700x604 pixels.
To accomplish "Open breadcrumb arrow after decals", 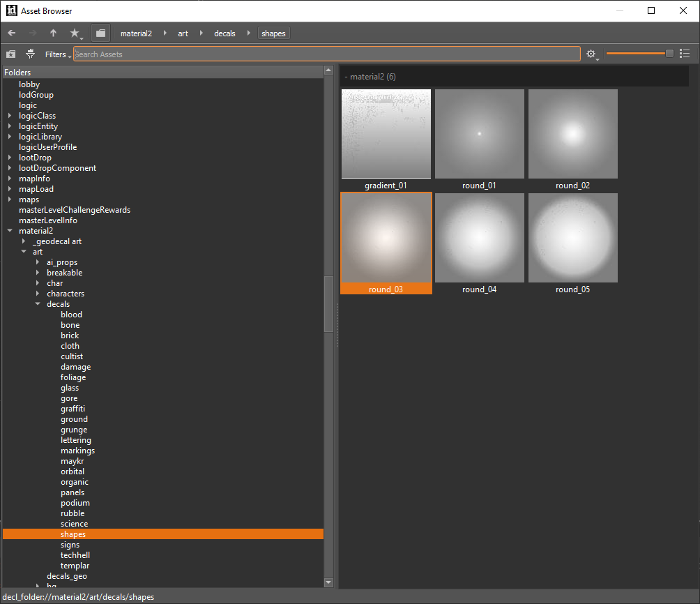I will coord(249,33).
